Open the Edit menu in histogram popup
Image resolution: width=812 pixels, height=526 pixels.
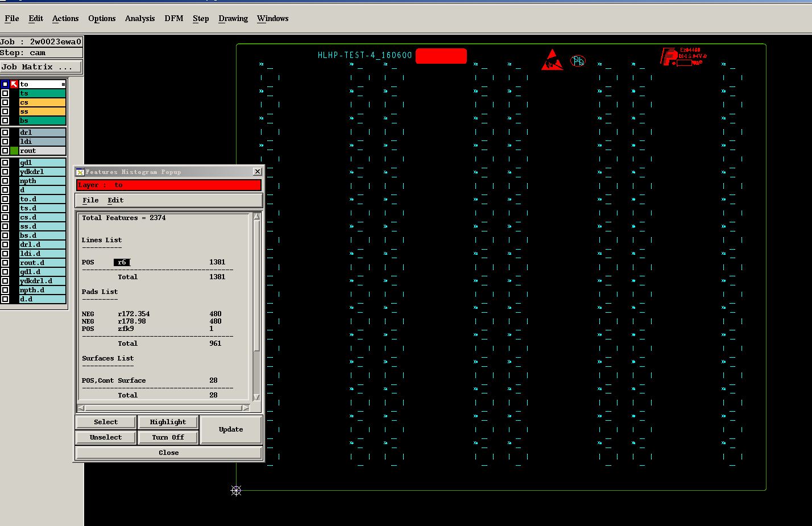pyautogui.click(x=115, y=200)
